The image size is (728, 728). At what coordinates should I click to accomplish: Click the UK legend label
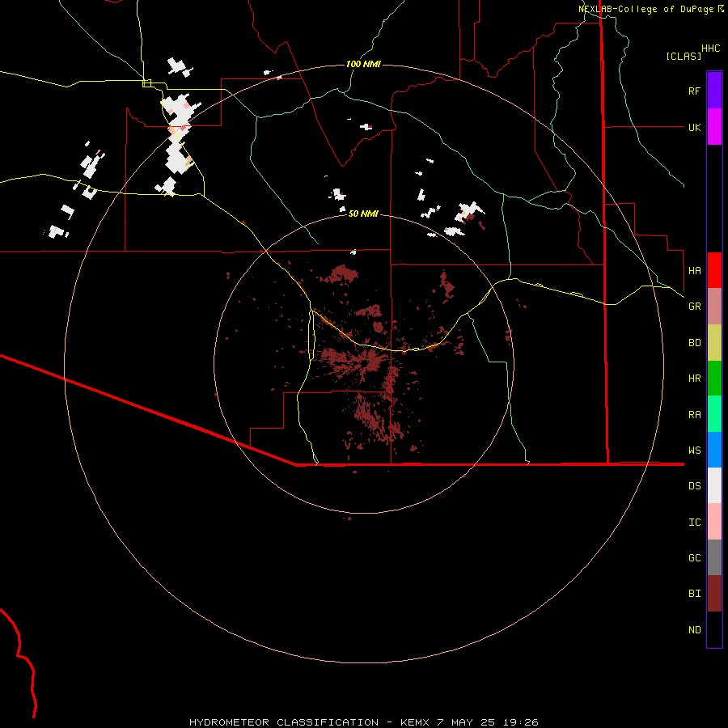[694, 127]
